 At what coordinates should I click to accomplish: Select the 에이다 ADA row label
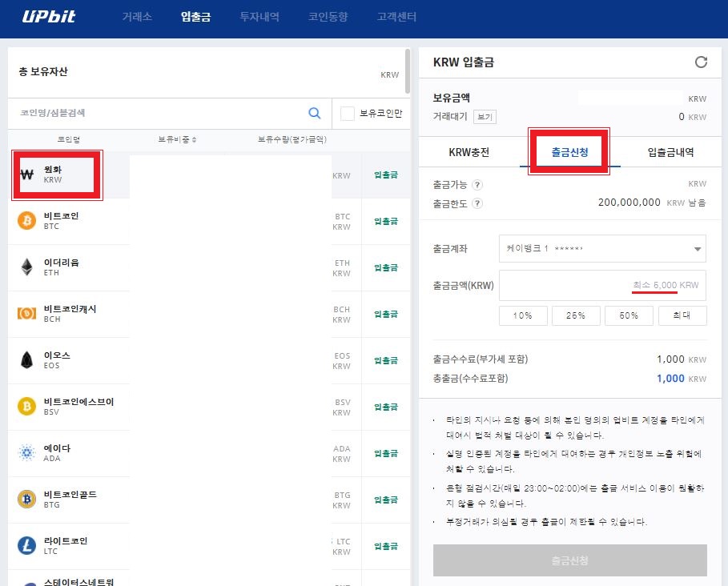(x=57, y=453)
